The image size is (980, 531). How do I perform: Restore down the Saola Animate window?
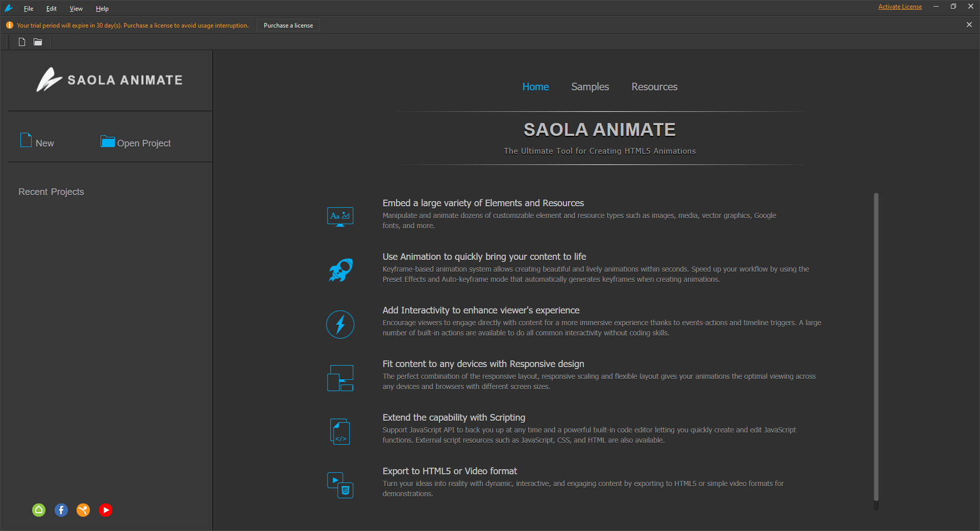click(x=953, y=7)
